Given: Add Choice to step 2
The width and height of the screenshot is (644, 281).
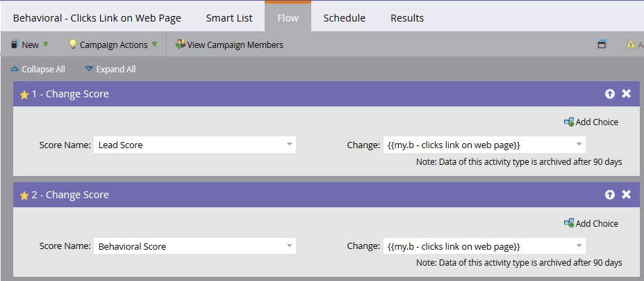Looking at the screenshot, I should (x=591, y=223).
